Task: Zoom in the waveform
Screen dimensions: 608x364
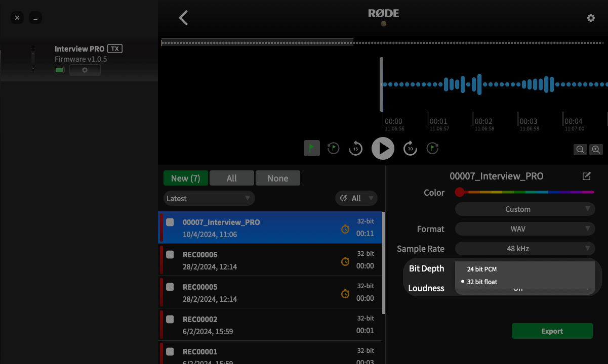Action: tap(596, 150)
